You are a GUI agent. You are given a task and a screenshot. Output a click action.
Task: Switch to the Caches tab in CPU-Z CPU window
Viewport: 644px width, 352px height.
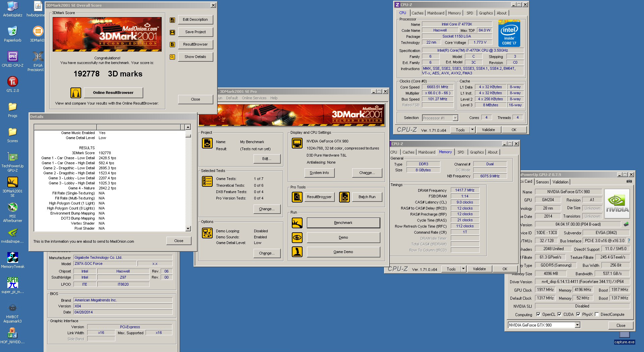418,13
